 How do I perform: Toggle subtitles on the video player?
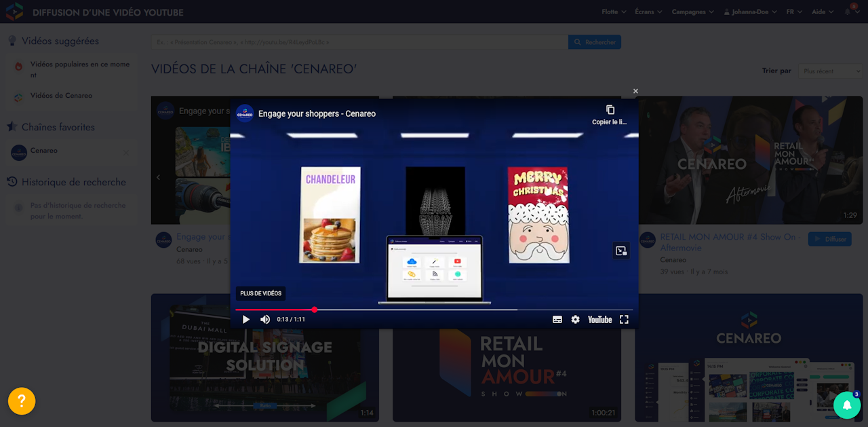pyautogui.click(x=557, y=320)
